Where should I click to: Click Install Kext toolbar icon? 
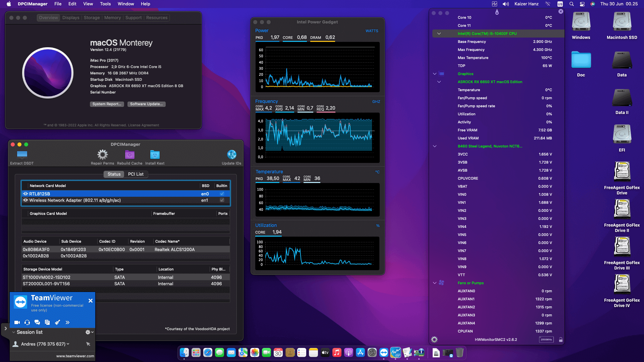[x=155, y=155]
